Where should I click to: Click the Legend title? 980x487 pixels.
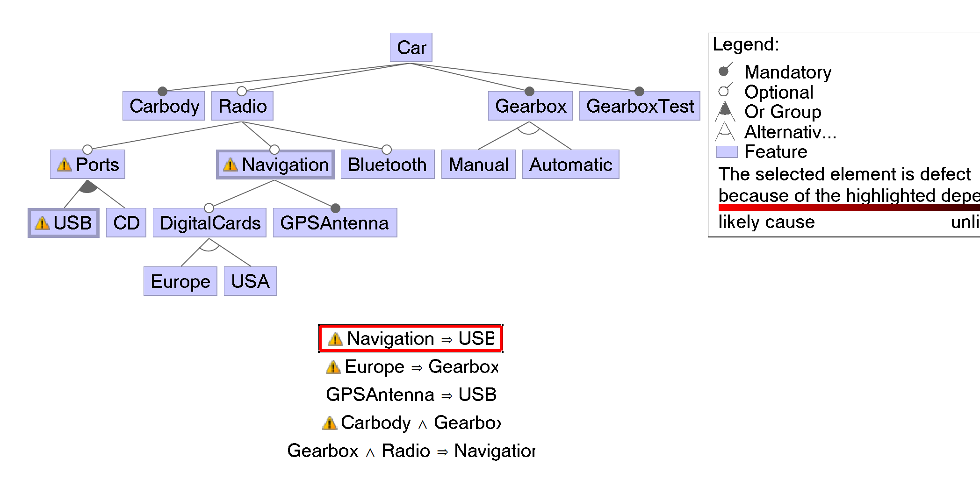tap(746, 44)
